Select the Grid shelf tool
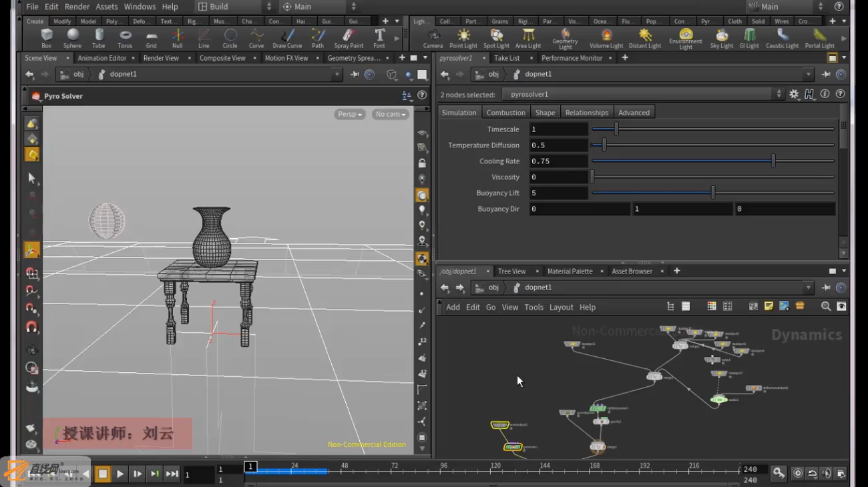Image resolution: width=868 pixels, height=487 pixels. click(152, 38)
